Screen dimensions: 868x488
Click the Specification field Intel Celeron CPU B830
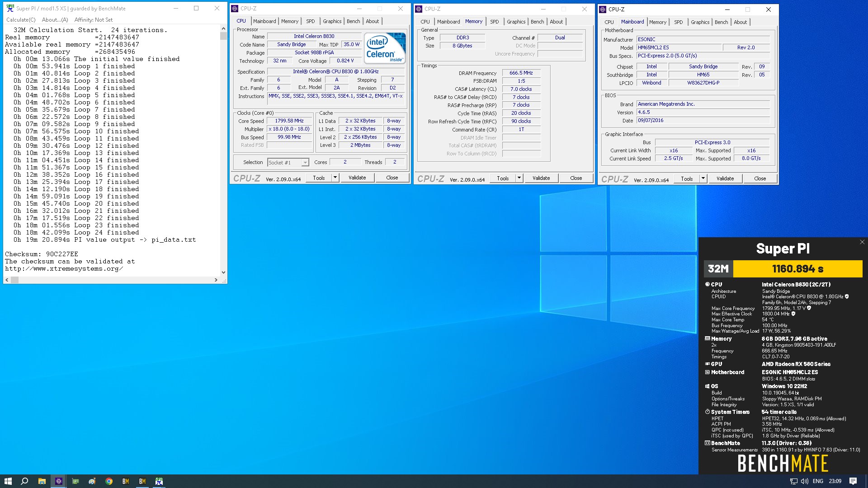click(336, 71)
